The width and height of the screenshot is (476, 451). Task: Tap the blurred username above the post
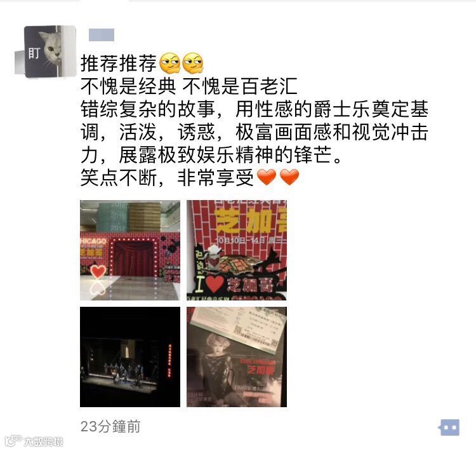(x=102, y=35)
